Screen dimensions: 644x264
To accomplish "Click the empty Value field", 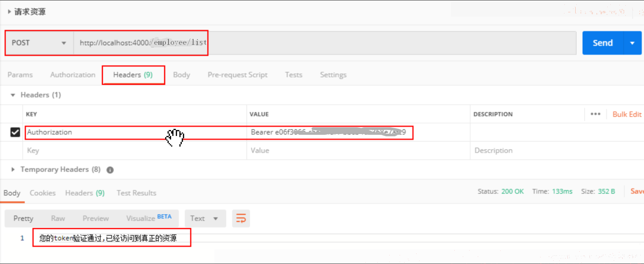I will 358,150.
